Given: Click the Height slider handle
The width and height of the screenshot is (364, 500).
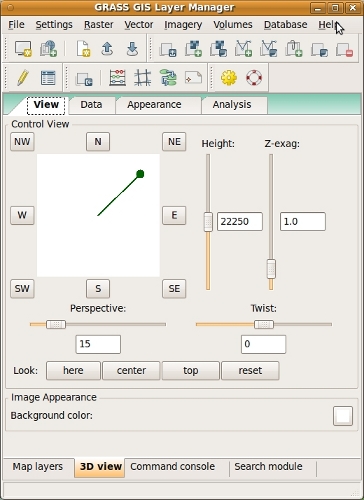Looking at the screenshot, I should pyautogui.click(x=208, y=222).
